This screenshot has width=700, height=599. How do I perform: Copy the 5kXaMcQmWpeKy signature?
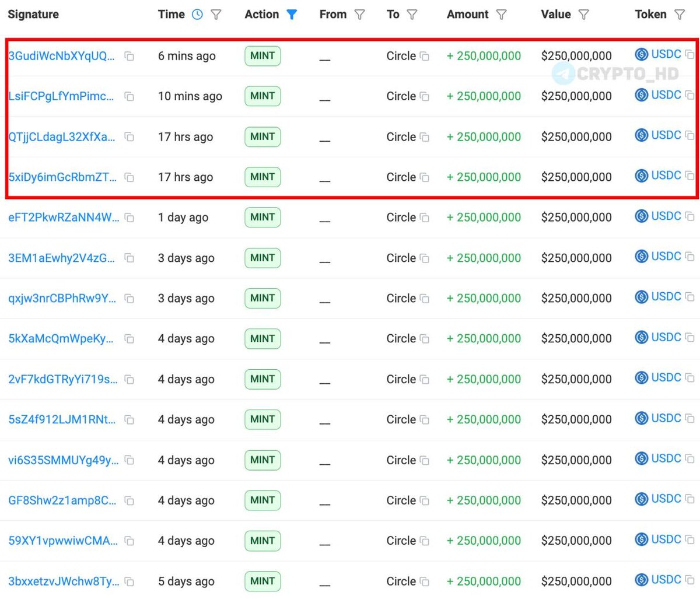(x=129, y=339)
